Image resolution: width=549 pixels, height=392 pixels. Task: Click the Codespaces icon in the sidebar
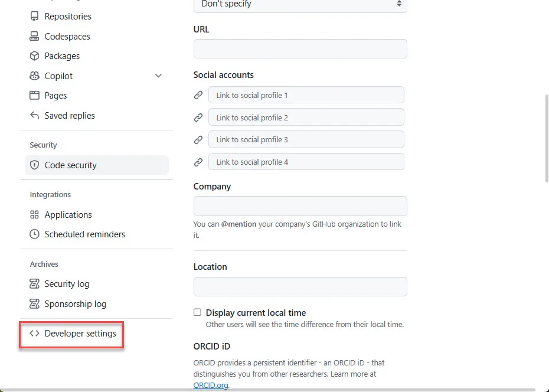[x=34, y=36]
